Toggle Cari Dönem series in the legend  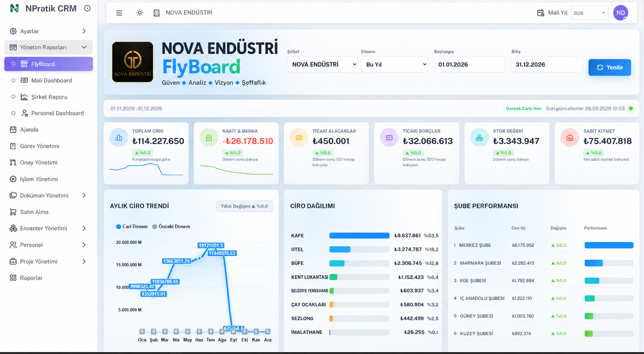click(x=132, y=226)
